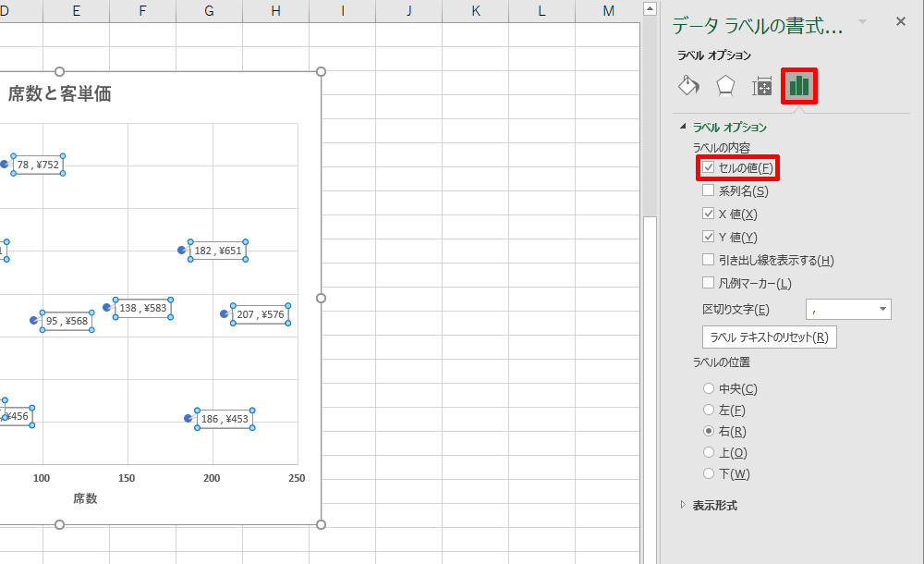Open the ラベル オプション menu heading at top
Screen dimensions: 924x564
pos(714,55)
